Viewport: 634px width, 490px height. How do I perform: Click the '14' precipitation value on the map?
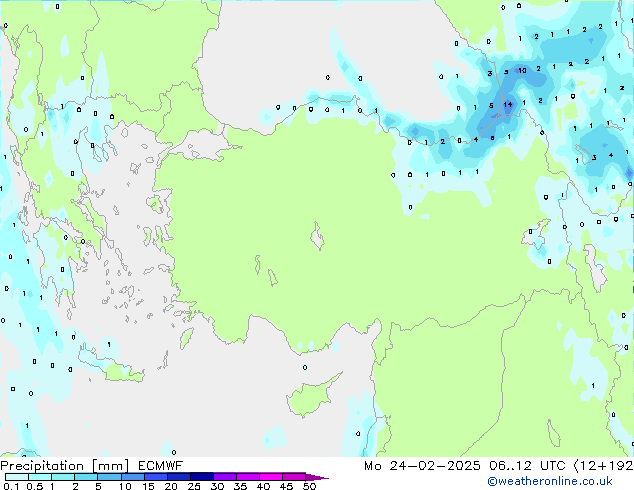(x=508, y=105)
